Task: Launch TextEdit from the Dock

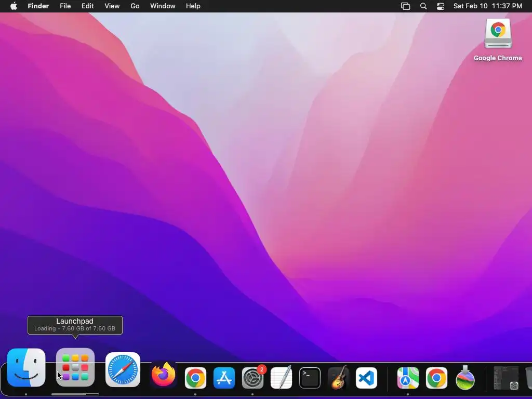Action: [281, 377]
